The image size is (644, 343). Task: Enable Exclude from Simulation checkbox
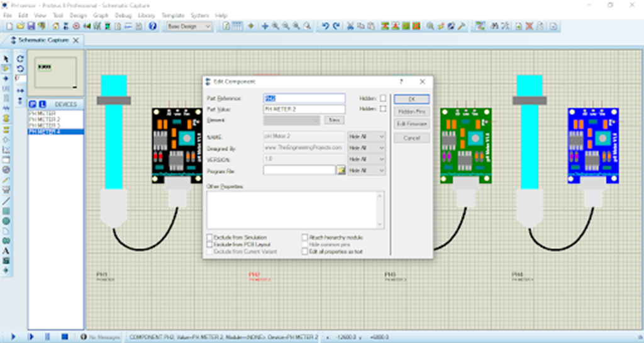[x=209, y=237]
